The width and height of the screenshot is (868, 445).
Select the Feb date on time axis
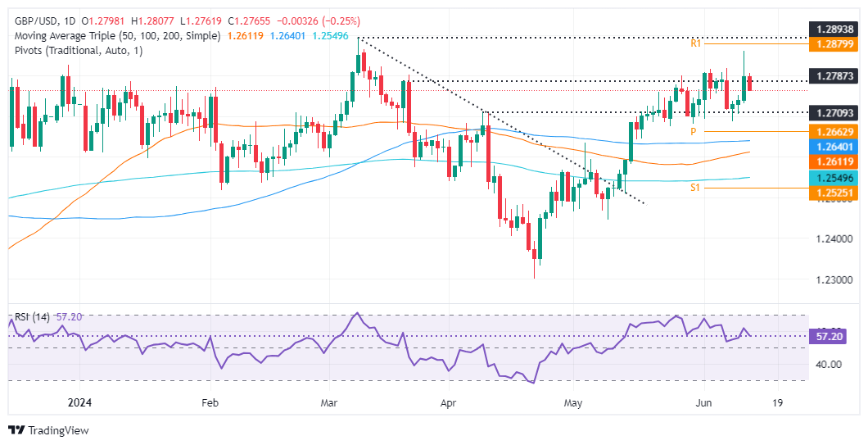(210, 402)
